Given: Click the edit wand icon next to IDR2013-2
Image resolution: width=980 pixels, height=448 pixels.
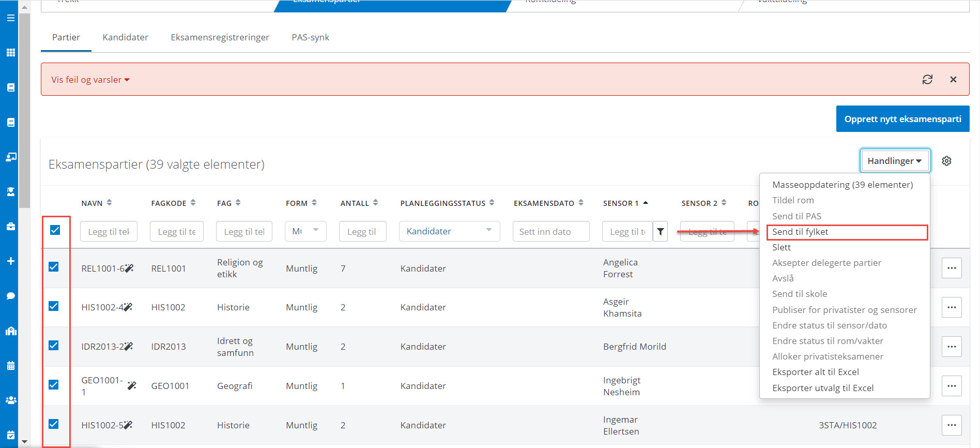Looking at the screenshot, I should pyautogui.click(x=129, y=347).
